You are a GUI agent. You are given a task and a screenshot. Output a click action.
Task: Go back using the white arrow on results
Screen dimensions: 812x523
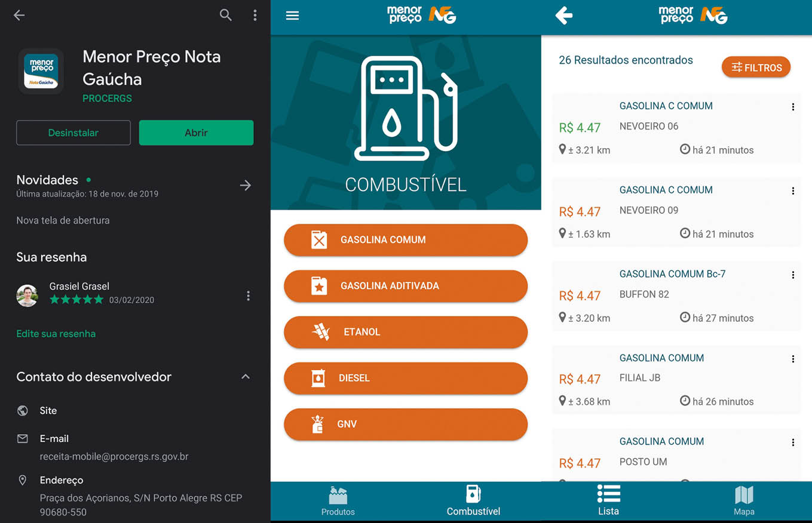point(563,16)
